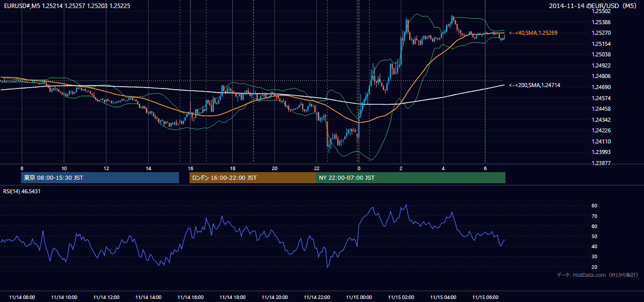Click the 11/15 04:00 bottom time label
The height and width of the screenshot is (302, 644).
443,297
